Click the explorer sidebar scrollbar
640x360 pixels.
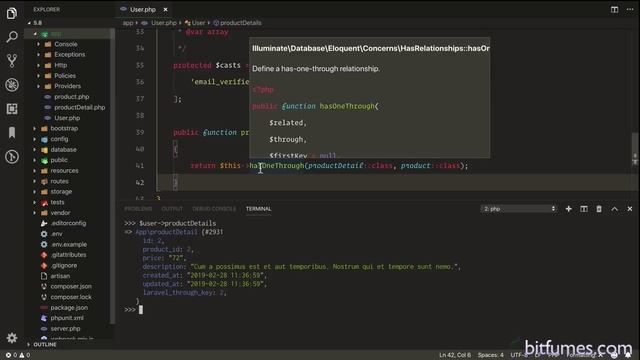pyautogui.click(x=112, y=176)
